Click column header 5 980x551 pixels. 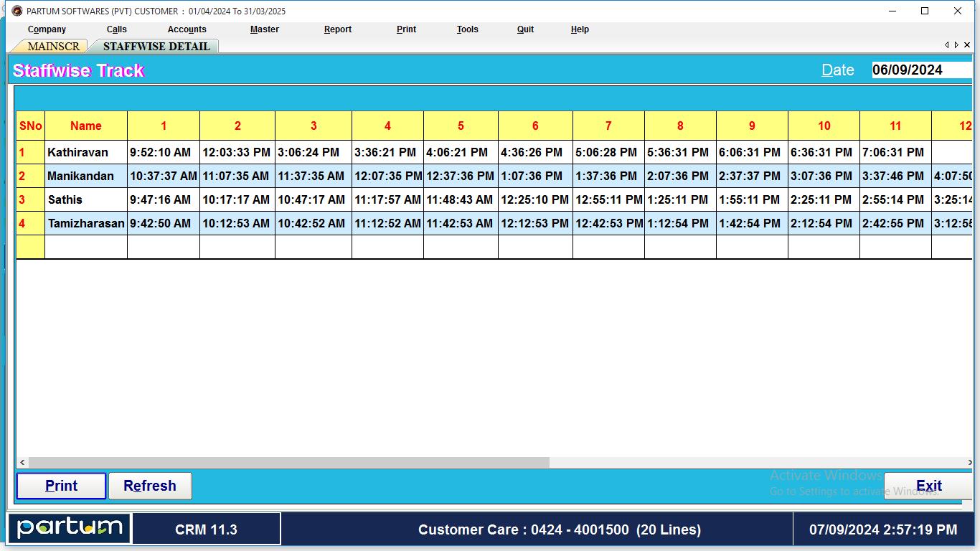[461, 126]
